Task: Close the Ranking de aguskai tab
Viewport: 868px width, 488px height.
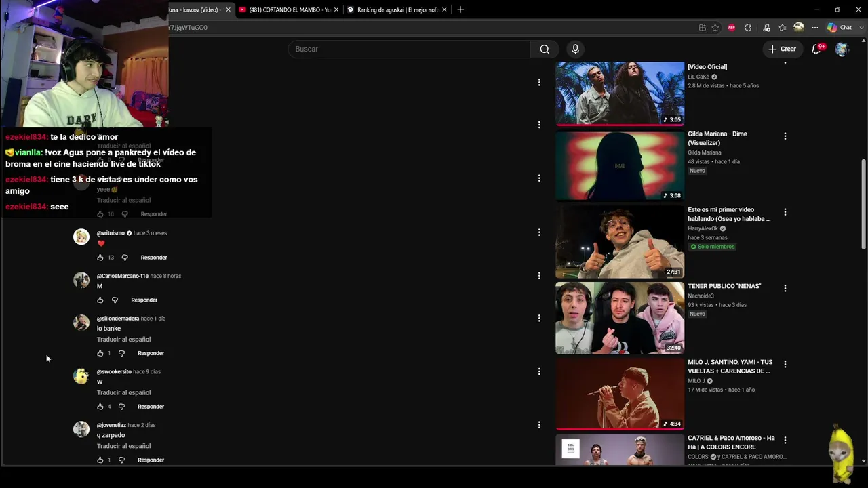Action: point(444,9)
